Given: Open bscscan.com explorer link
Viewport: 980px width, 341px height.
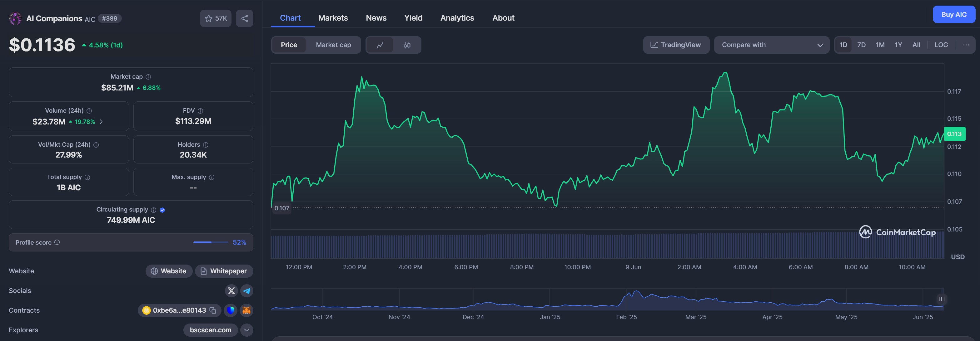Looking at the screenshot, I should click(x=210, y=330).
